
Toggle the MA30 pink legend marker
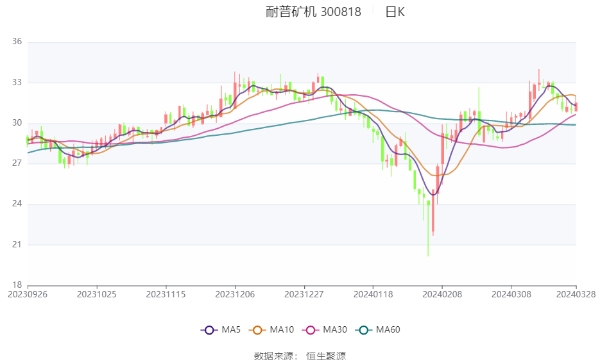coord(311,330)
